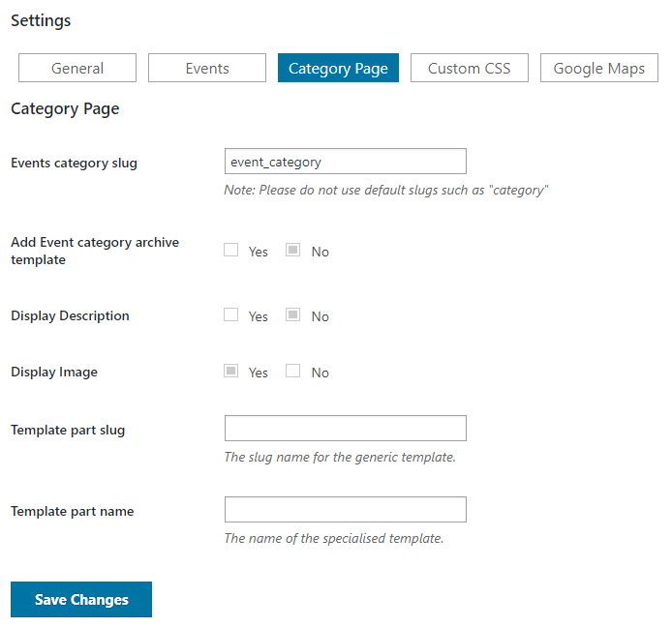Enable Yes for Display Description

(x=231, y=314)
